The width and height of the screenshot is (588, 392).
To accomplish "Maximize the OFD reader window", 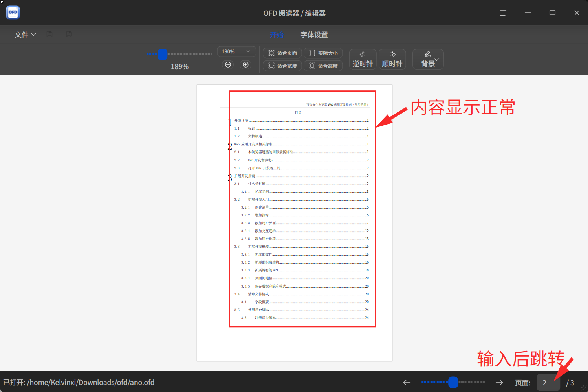I will (552, 13).
